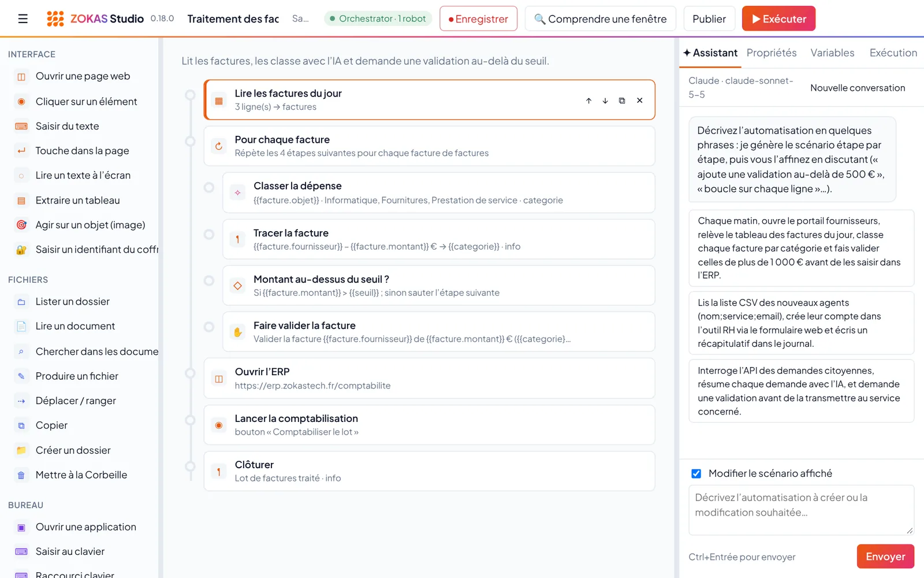Click the 'Orchestrator · 1 robot' status badge

pyautogui.click(x=378, y=18)
